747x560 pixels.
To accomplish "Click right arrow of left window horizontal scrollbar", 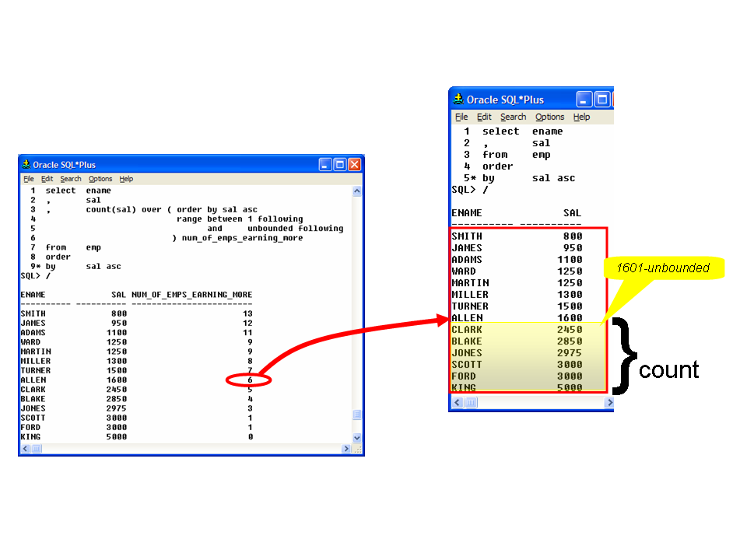I will tap(346, 449).
